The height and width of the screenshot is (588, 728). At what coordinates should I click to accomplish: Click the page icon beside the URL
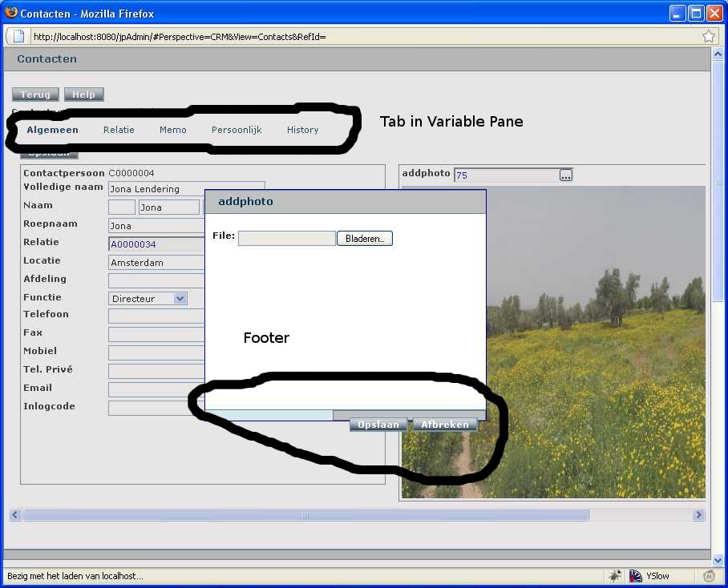[x=18, y=36]
